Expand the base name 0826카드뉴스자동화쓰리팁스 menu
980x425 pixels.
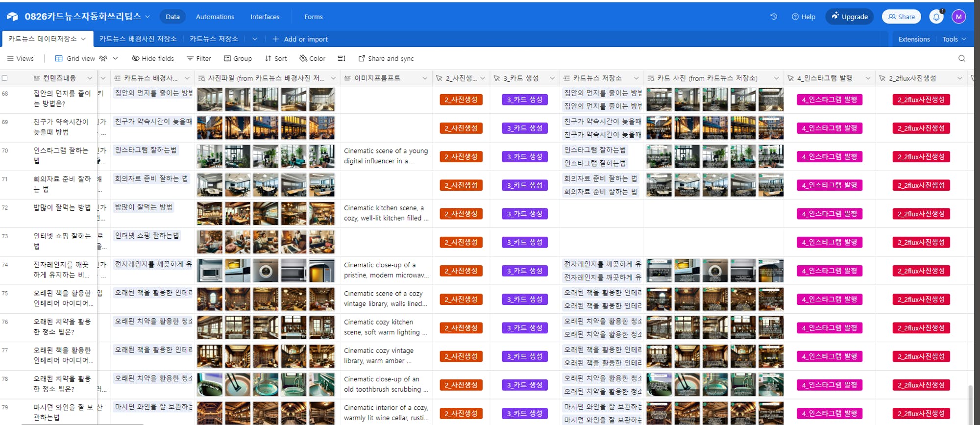point(147,17)
